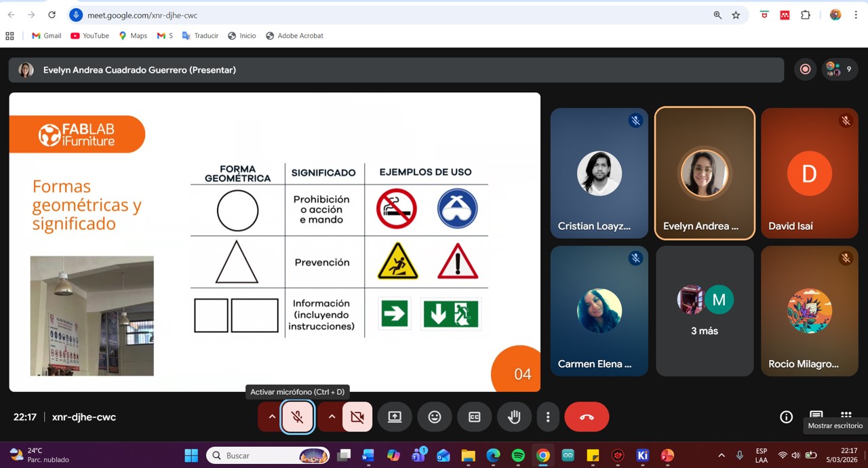Screen dimensions: 868x468
Task: Open Chrome extensions puzzle icon
Action: pos(806,15)
